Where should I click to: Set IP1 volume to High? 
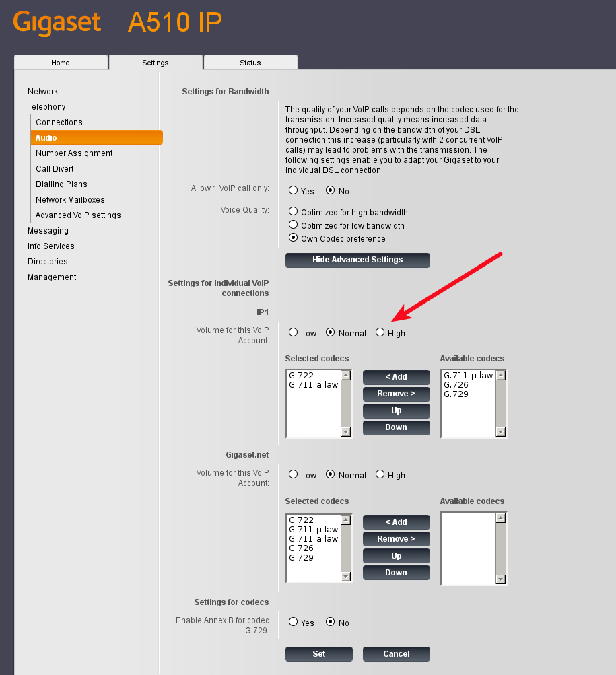pyautogui.click(x=380, y=332)
